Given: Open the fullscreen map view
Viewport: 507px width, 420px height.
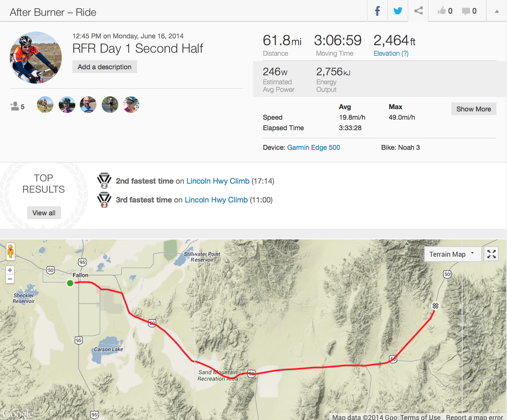Looking at the screenshot, I should [x=491, y=254].
